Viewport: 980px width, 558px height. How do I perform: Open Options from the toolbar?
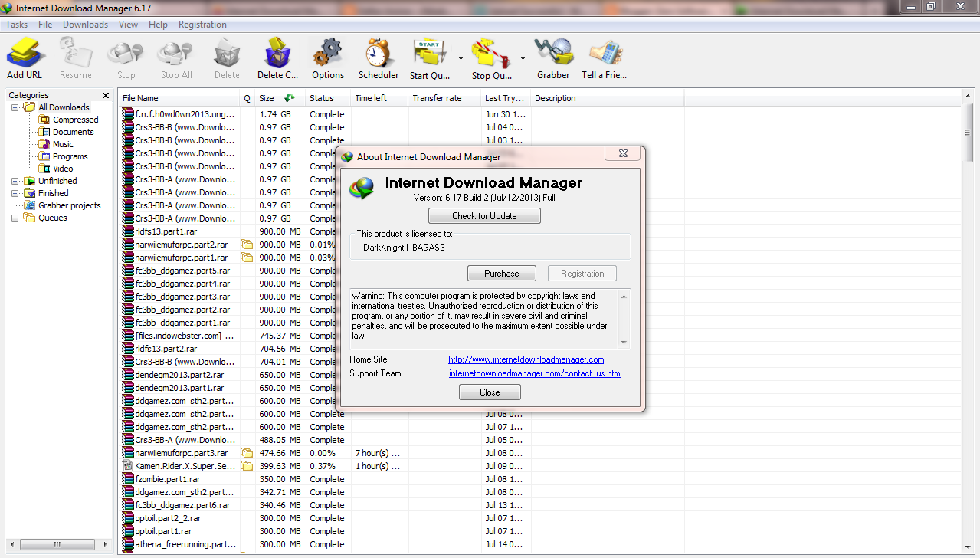(x=328, y=54)
